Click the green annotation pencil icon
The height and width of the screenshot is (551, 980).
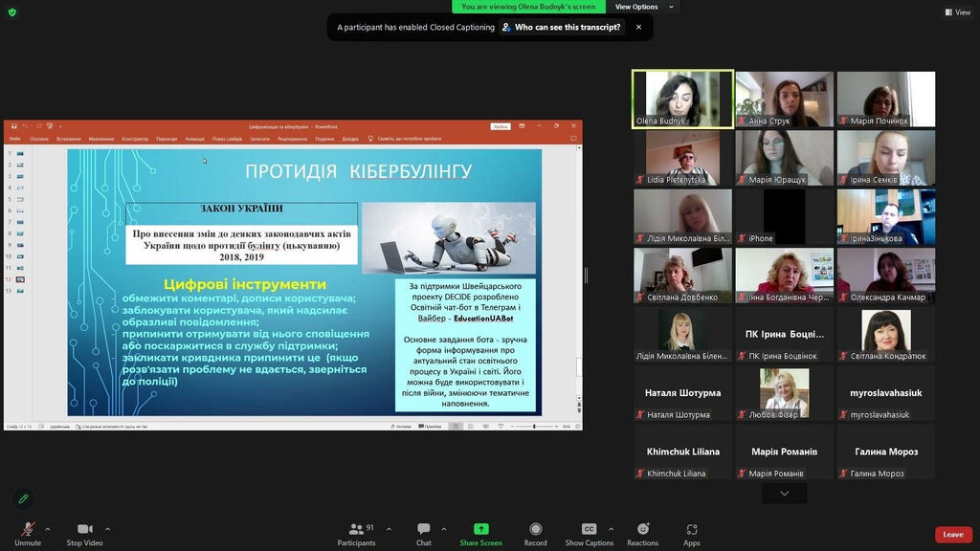(23, 498)
